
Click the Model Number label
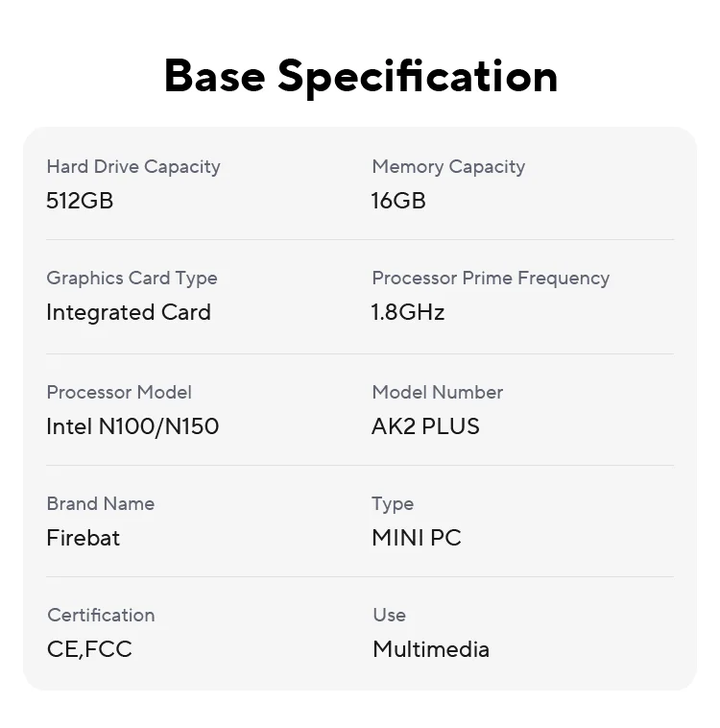(437, 392)
